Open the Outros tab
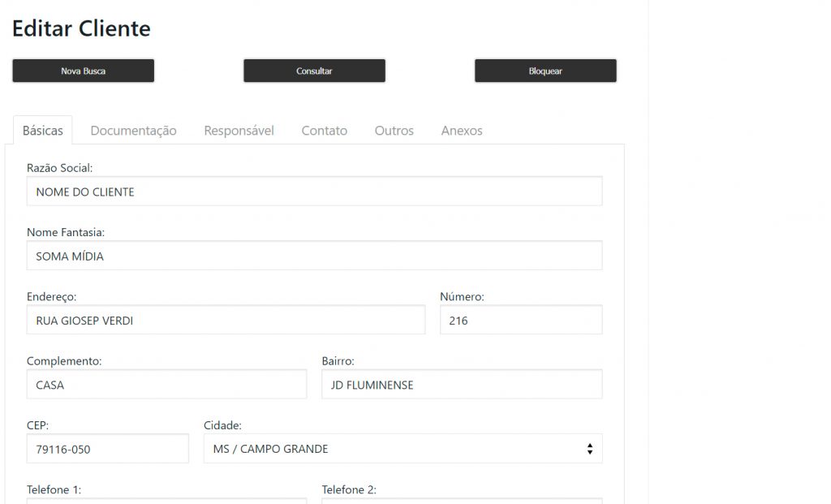 394,131
